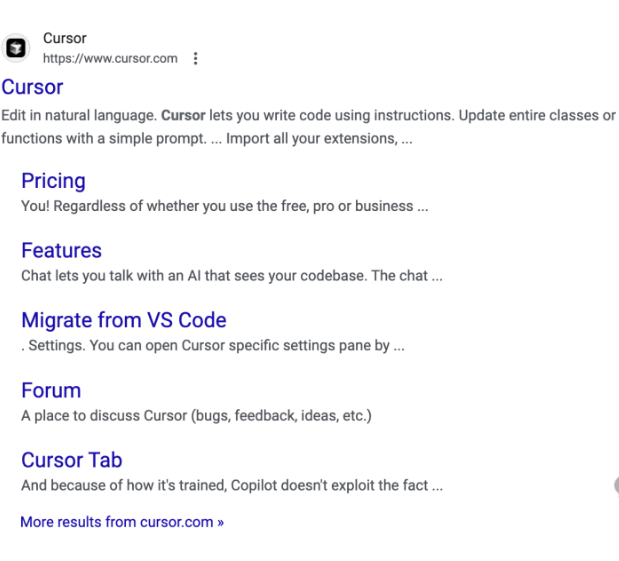Visit the Forum sitelink
Screen dimensions: 619x561
click(x=51, y=391)
